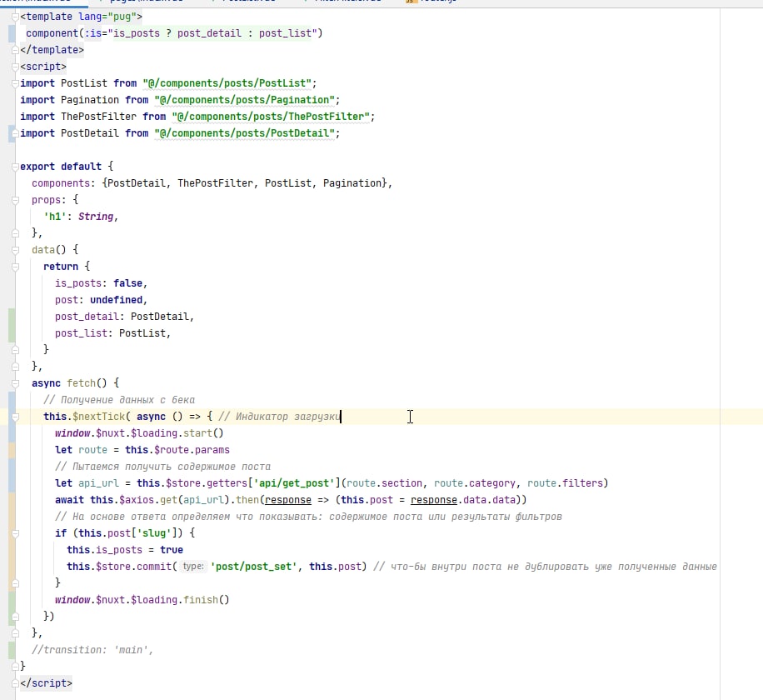
Task: Click comment 'что-бы внутри поста не дублировать'
Action: tap(545, 567)
